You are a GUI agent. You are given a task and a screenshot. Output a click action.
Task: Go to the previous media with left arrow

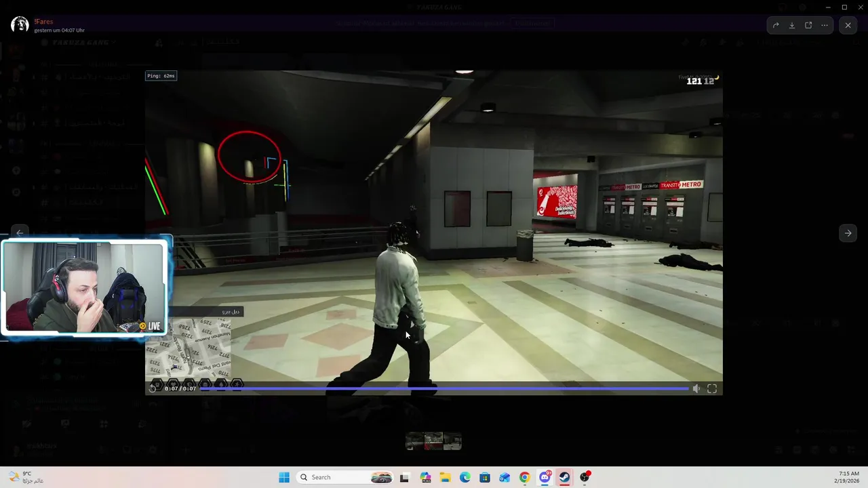pos(20,233)
